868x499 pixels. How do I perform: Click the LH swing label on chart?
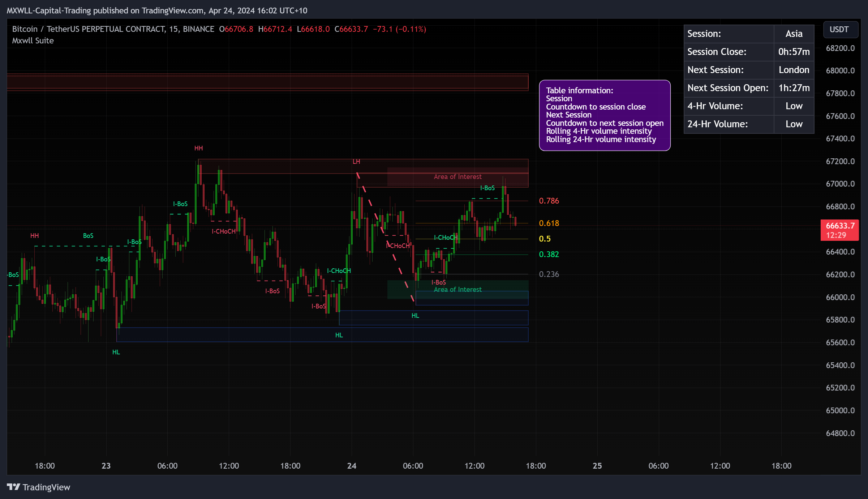(x=356, y=162)
